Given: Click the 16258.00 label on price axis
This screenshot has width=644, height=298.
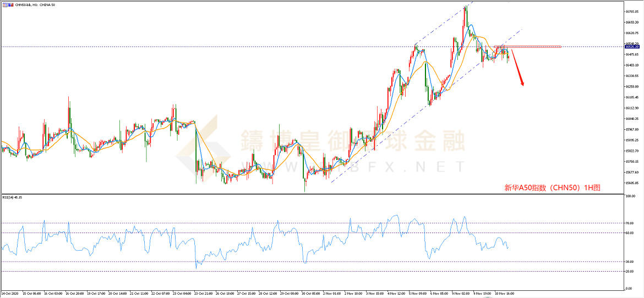Looking at the screenshot, I should pos(631,87).
